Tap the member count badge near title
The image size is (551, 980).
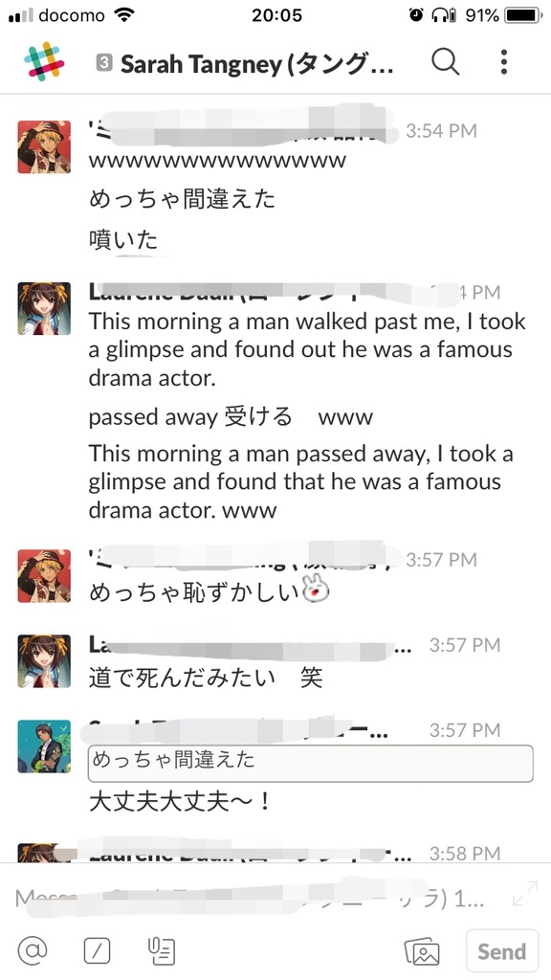pos(103,62)
